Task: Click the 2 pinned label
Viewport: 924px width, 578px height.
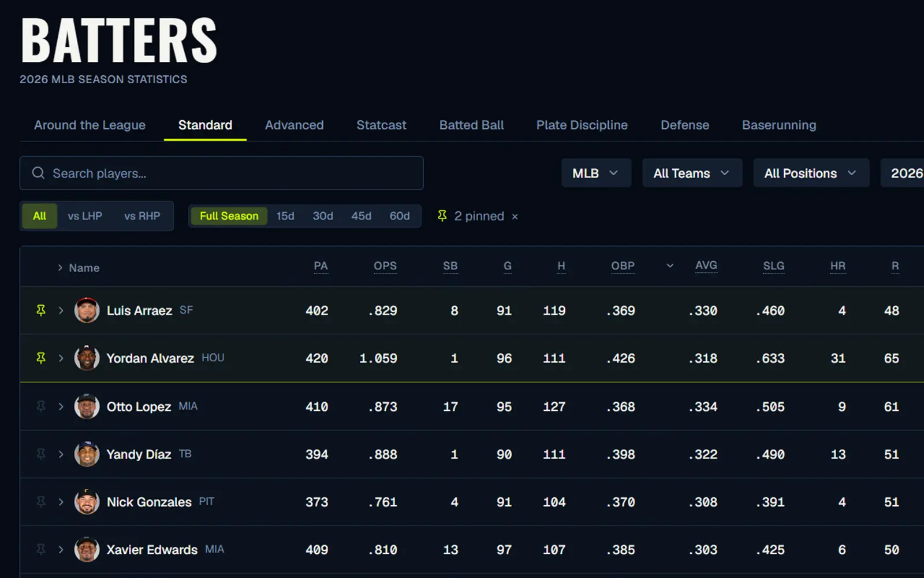Action: tap(479, 216)
